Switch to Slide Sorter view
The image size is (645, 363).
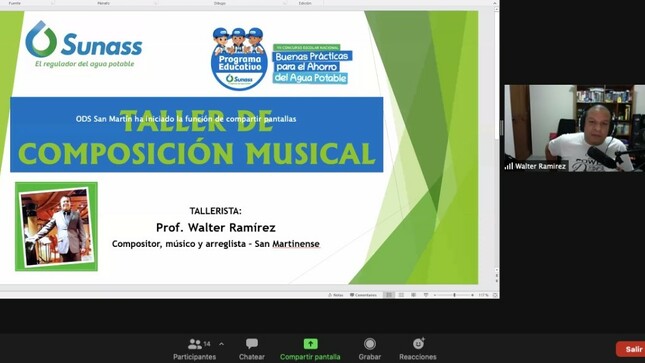401,295
